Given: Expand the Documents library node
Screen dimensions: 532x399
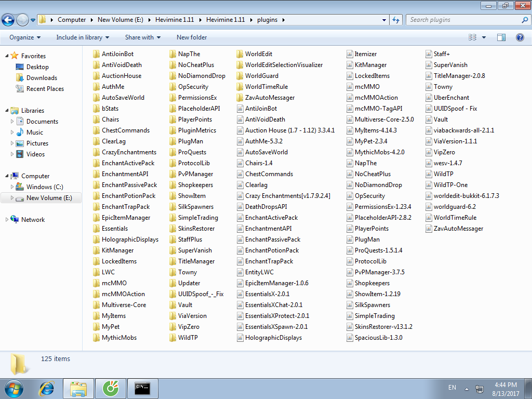Looking at the screenshot, I should tap(12, 122).
